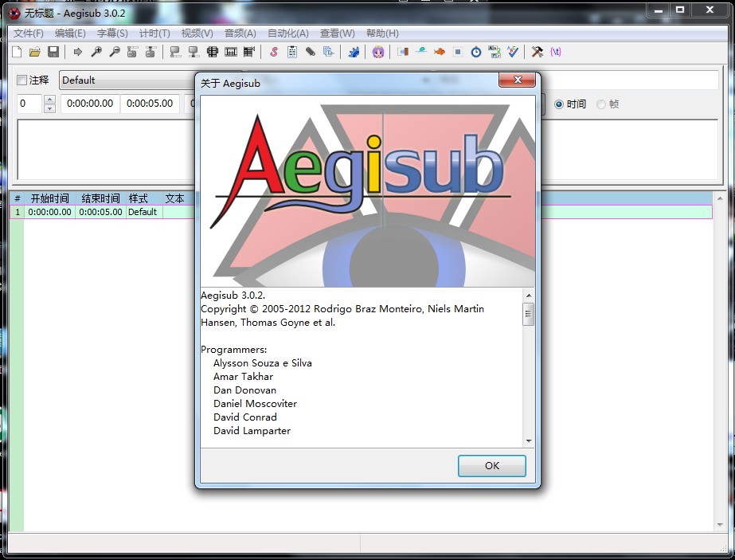Image resolution: width=735 pixels, height=560 pixels.
Task: Open ASSDraw with the anime girl icon
Action: pyautogui.click(x=378, y=52)
